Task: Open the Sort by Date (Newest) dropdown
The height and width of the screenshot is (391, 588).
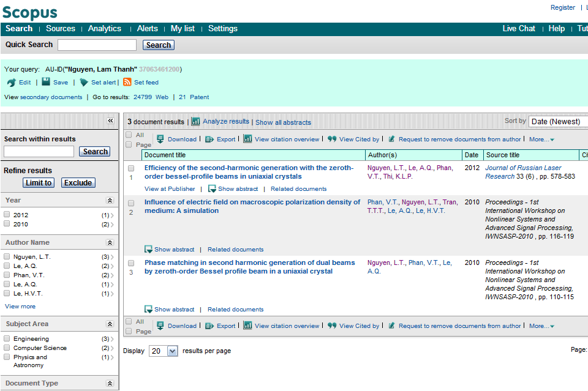Action: [x=558, y=121]
